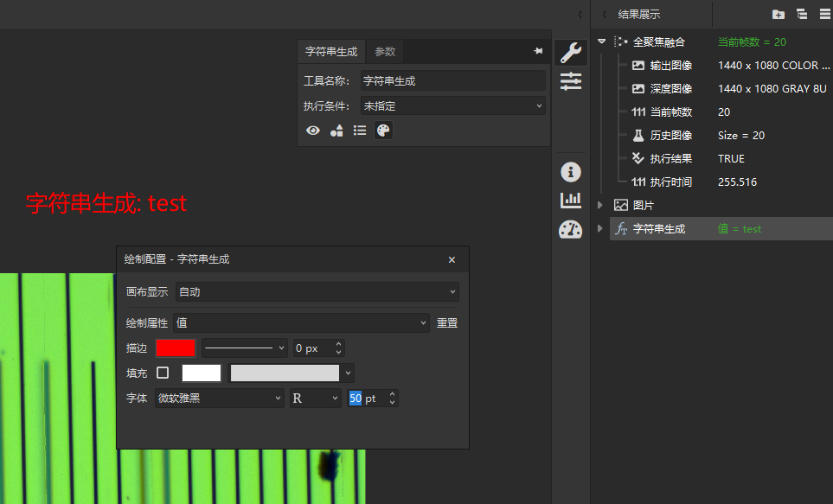Click the list icon in tool panel
833x504 pixels.
pos(360,131)
